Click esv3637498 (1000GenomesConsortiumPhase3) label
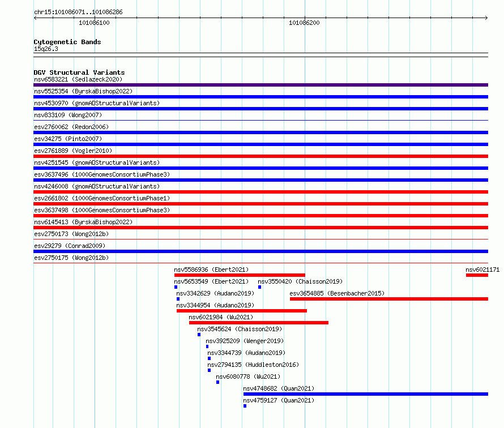Image resolution: width=504 pixels, height=428 pixels. tap(102, 210)
